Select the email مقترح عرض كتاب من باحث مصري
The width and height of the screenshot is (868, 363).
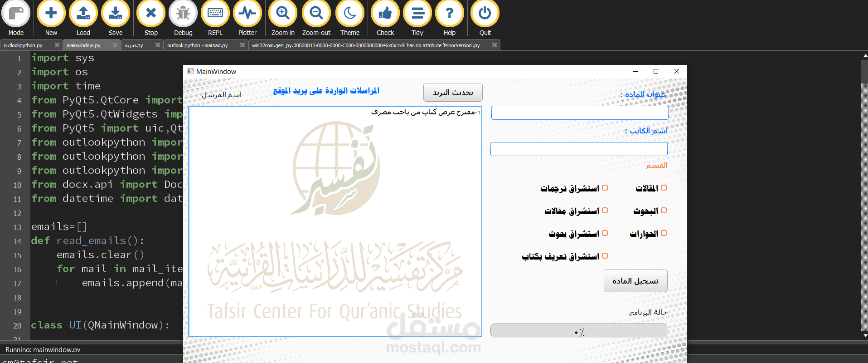426,112
